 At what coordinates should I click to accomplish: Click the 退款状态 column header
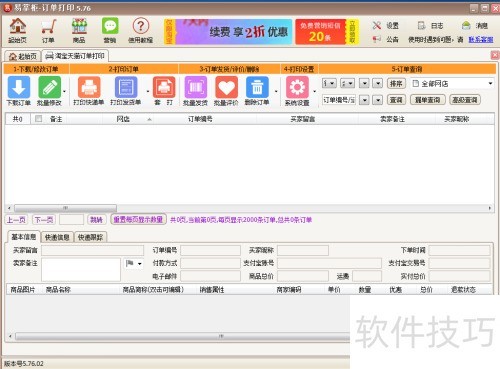pyautogui.click(x=463, y=290)
